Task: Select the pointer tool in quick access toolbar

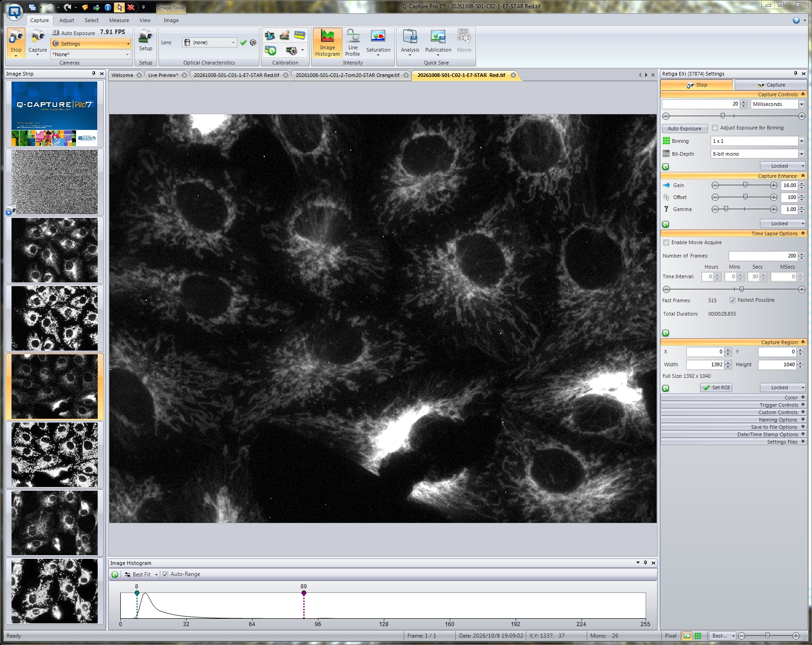Action: [x=119, y=7]
